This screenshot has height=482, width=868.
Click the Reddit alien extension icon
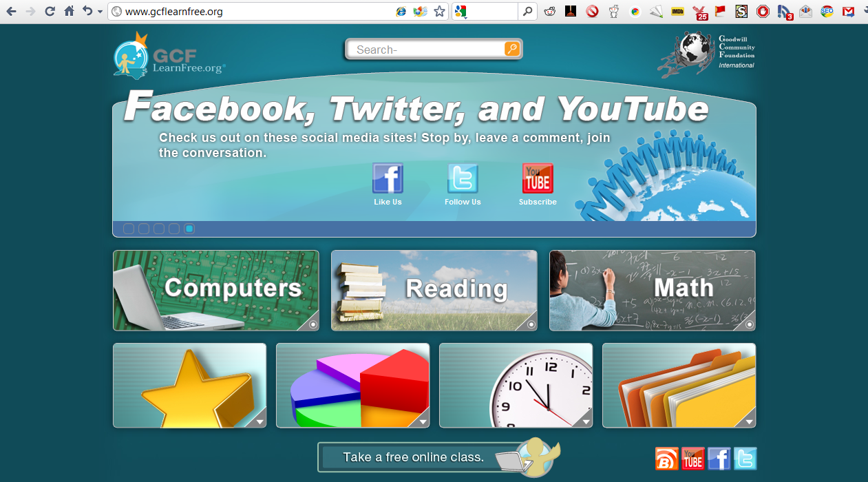point(549,11)
